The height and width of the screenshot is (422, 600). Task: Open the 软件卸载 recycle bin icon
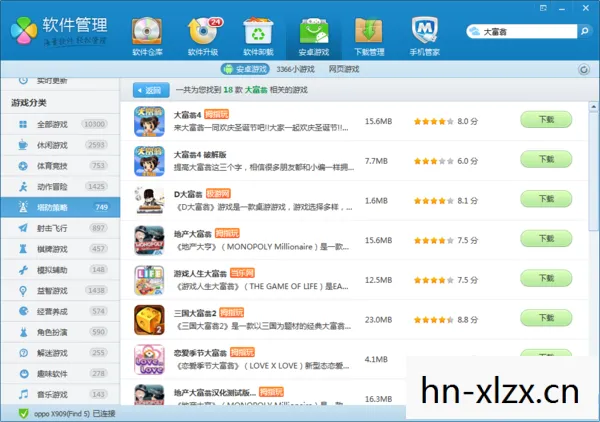(x=258, y=37)
